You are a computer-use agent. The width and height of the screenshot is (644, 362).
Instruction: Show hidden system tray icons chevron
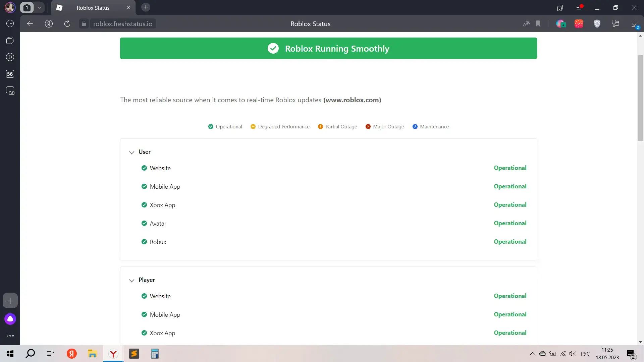point(532,354)
